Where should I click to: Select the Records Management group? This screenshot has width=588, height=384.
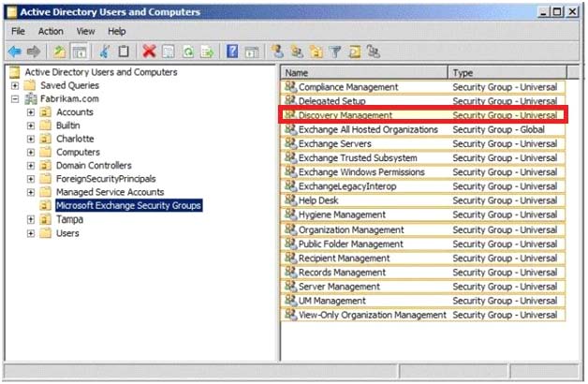(x=423, y=273)
